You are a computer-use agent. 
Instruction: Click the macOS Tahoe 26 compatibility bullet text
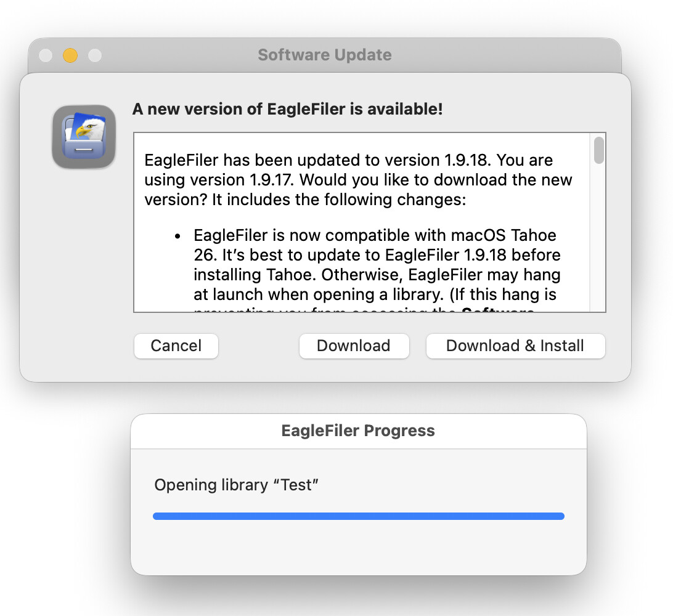(375, 235)
